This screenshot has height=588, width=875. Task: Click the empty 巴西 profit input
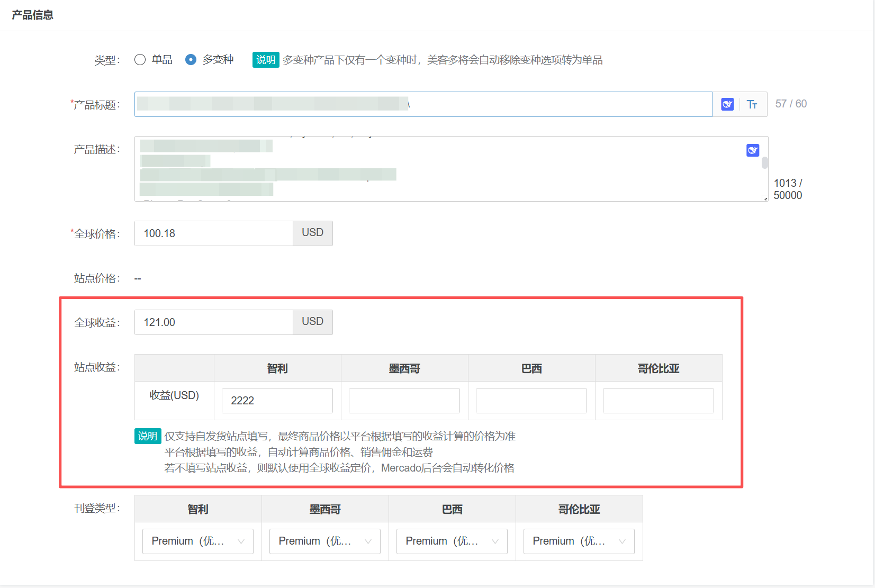pos(531,401)
